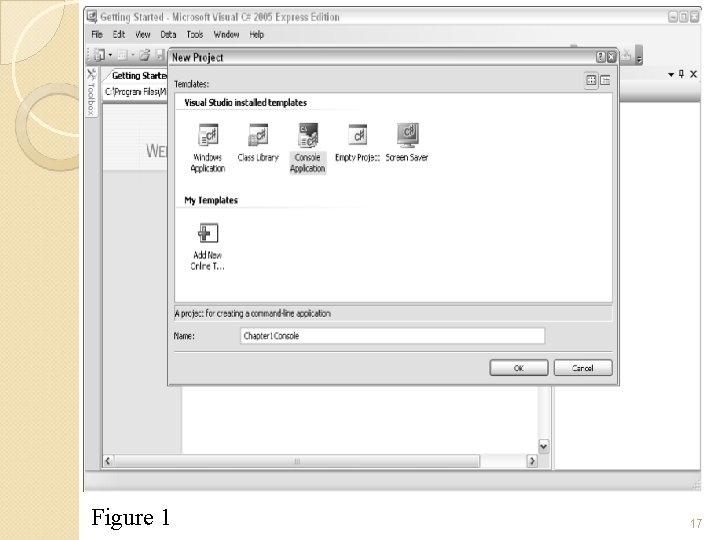Screen dimensions: 720x540
Task: Click the My Templates header
Action: (x=211, y=200)
